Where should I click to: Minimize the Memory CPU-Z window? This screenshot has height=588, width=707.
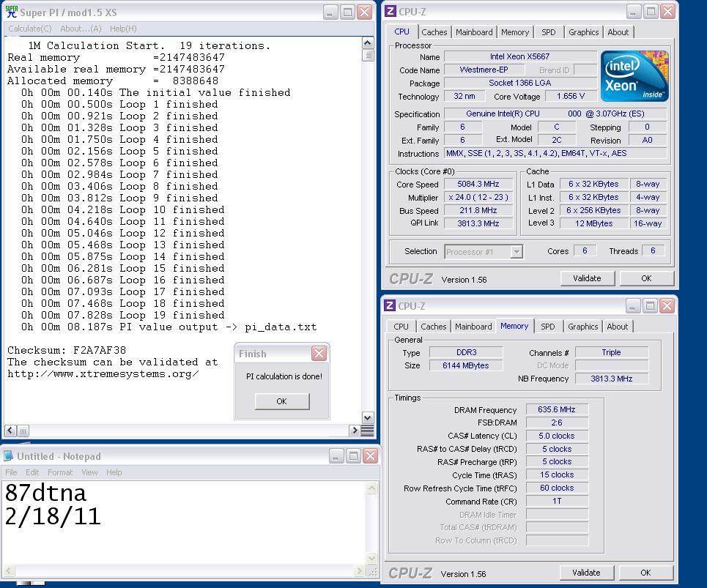[x=632, y=306]
